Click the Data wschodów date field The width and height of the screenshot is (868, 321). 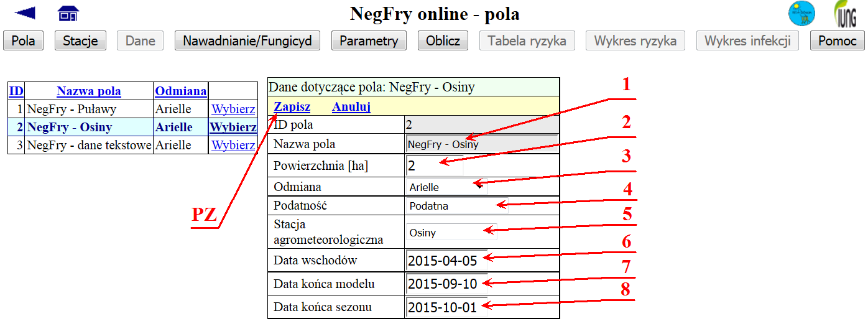click(446, 261)
